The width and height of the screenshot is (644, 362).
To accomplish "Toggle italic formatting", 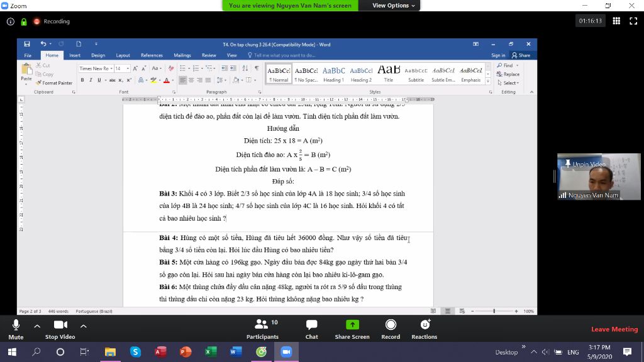I will click(91, 80).
